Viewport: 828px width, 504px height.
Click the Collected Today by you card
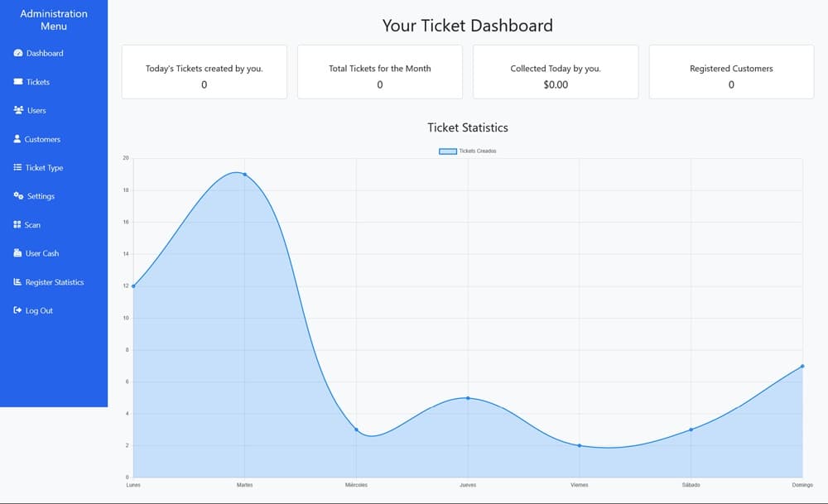click(x=556, y=72)
